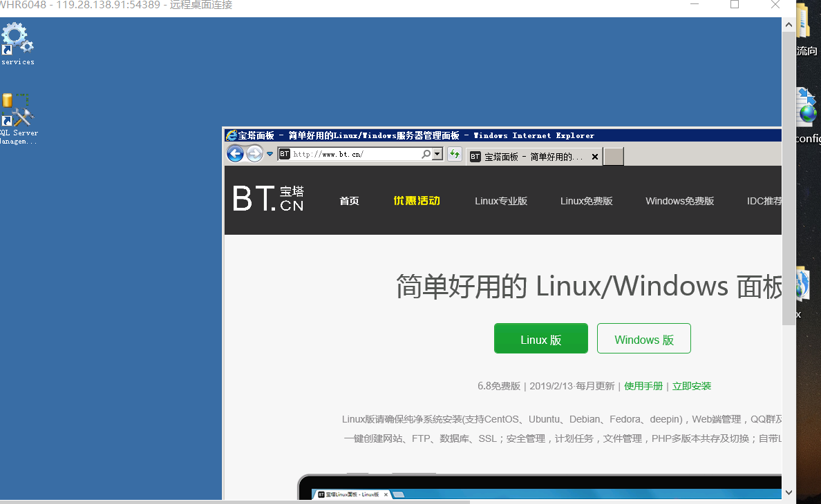Follow the 立即安装 link
This screenshot has height=504, width=821.
click(x=692, y=386)
